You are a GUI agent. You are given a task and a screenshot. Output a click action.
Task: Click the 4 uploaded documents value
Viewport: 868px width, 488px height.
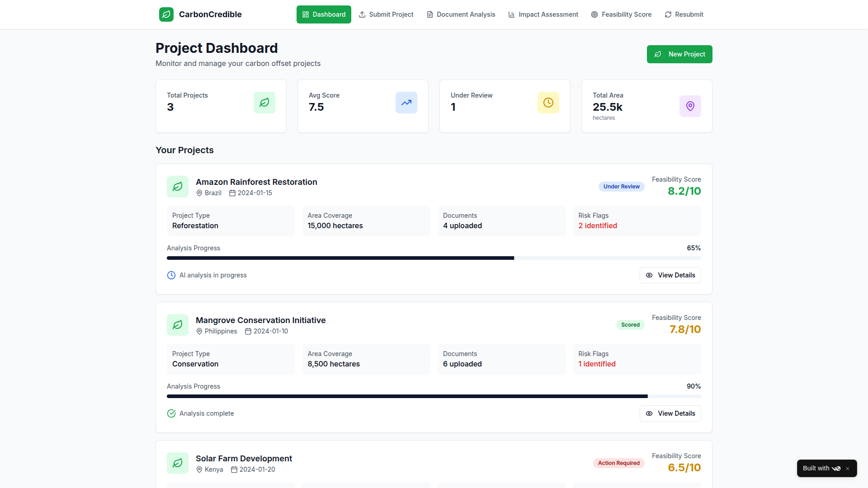(462, 226)
